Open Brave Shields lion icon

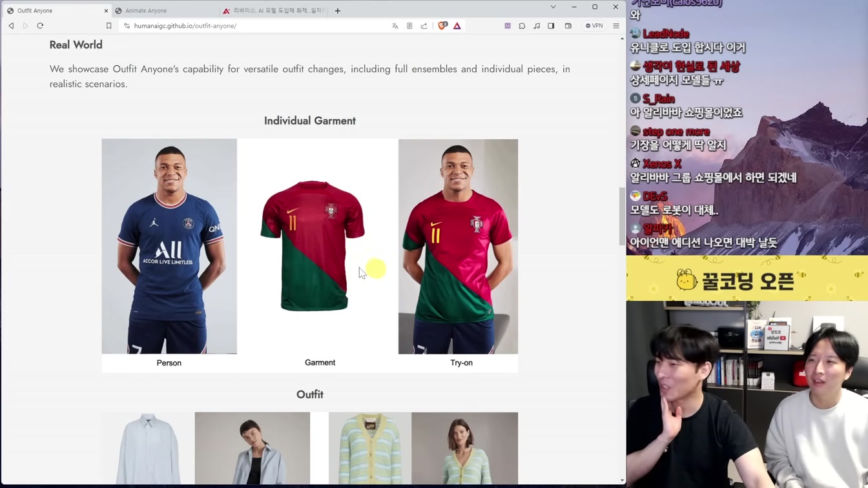[442, 26]
